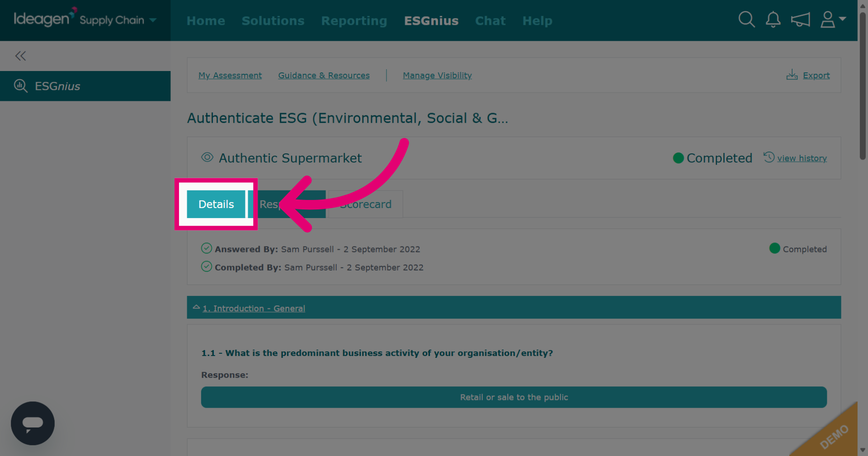Open Guidance & Resources link
The image size is (868, 456).
click(324, 76)
